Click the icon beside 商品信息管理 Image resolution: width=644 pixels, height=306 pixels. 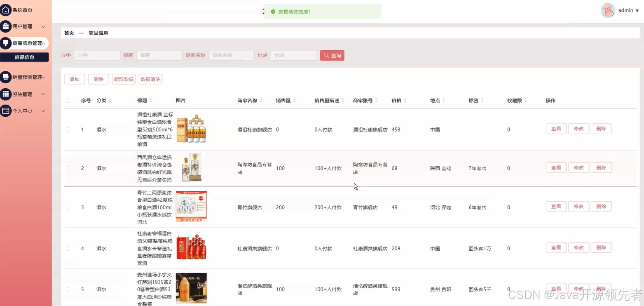point(5,43)
